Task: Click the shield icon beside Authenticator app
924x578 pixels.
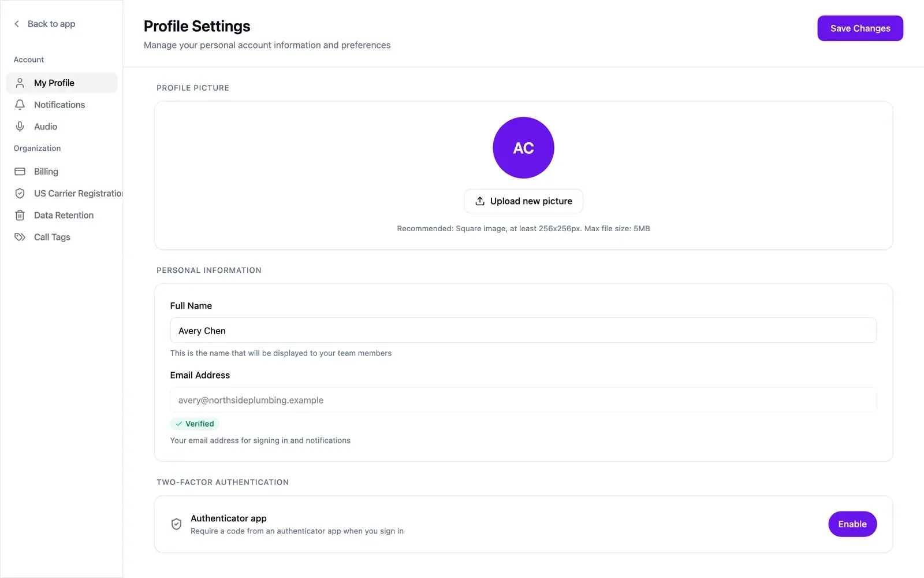Action: [177, 524]
